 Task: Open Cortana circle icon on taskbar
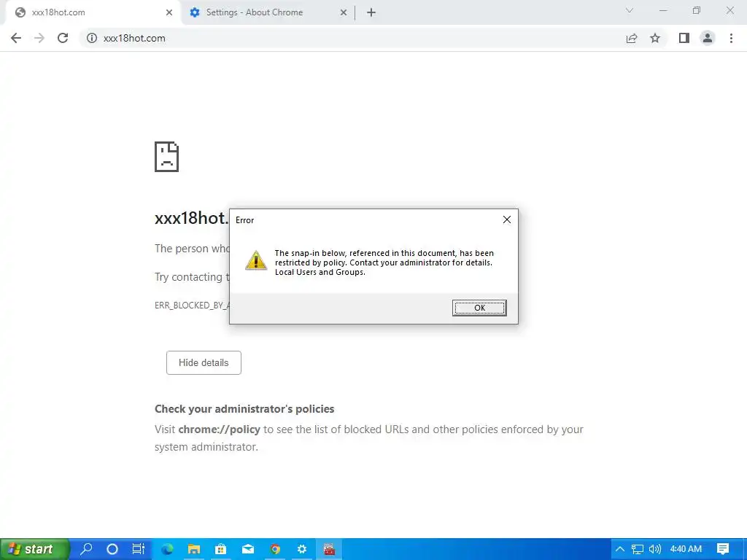(112, 549)
